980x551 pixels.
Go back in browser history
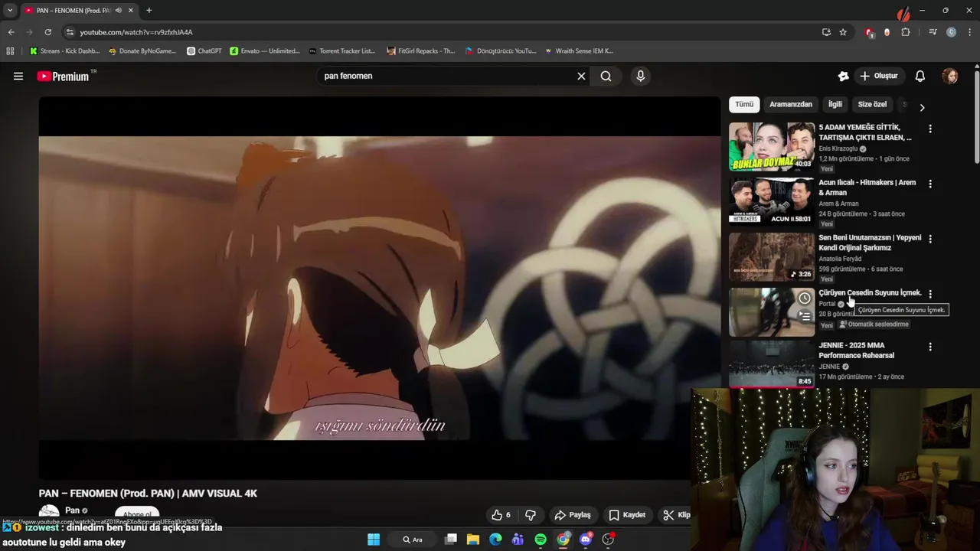click(11, 32)
